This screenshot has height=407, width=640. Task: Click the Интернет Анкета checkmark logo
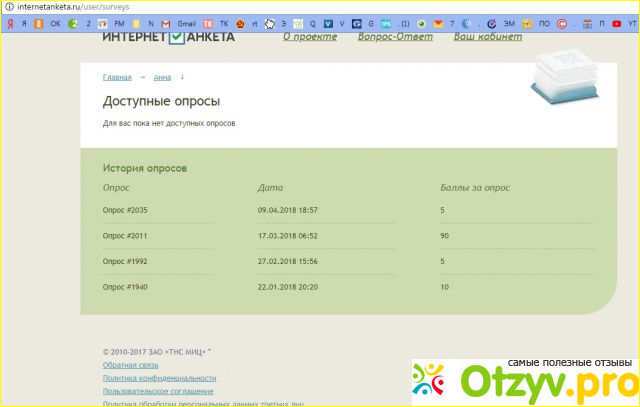pyautogui.click(x=176, y=37)
